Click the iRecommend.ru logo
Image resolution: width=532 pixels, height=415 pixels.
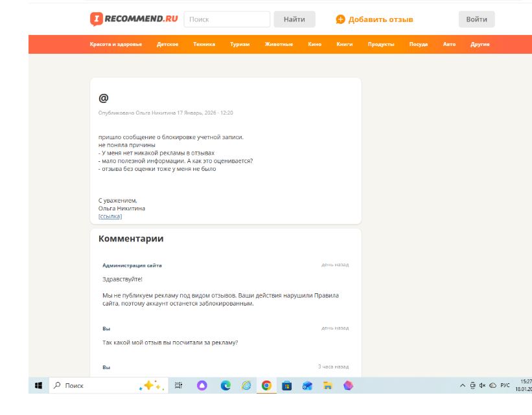[134, 19]
